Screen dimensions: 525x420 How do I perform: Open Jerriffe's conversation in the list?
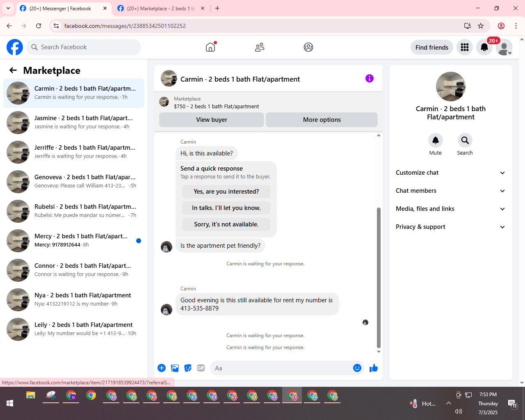[x=74, y=152]
